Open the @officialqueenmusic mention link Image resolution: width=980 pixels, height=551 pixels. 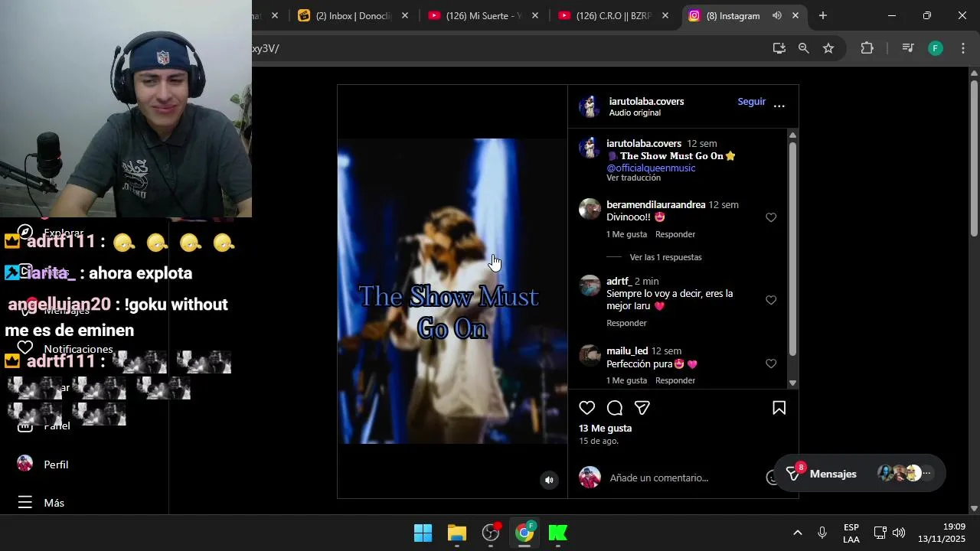(651, 168)
